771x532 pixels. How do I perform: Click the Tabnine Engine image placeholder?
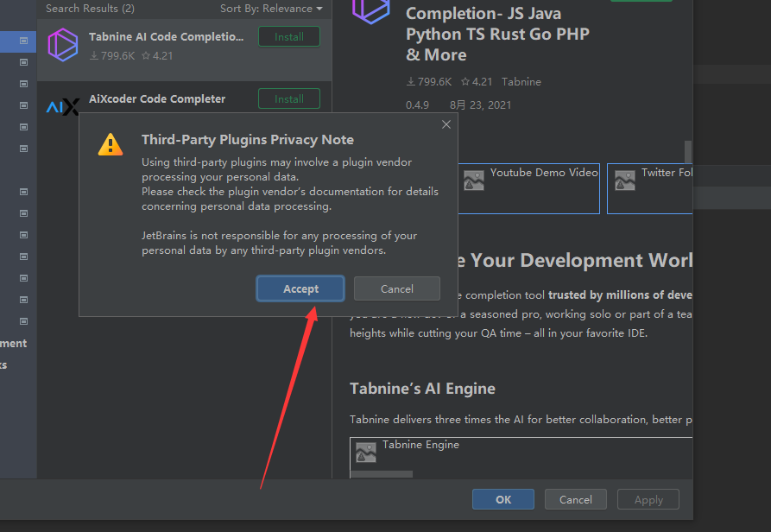pos(521,457)
